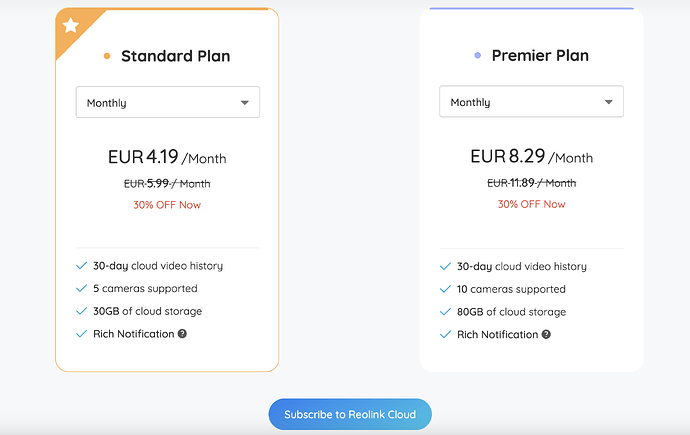Click checkmark next to 5 cameras supported
This screenshot has height=435, width=690.
coord(81,289)
